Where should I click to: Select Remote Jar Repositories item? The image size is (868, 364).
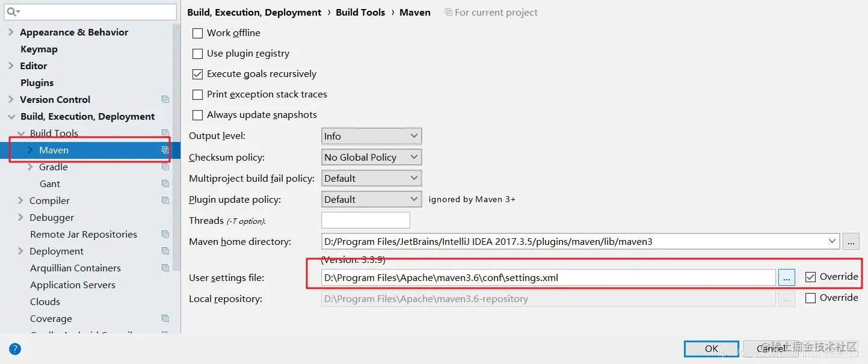click(84, 234)
